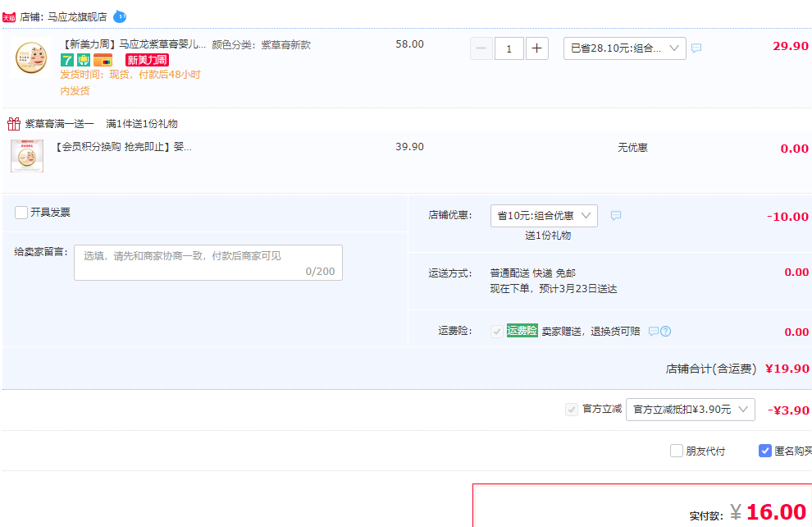Click the gift icon beside 紫草膏满一送一

[x=13, y=124]
